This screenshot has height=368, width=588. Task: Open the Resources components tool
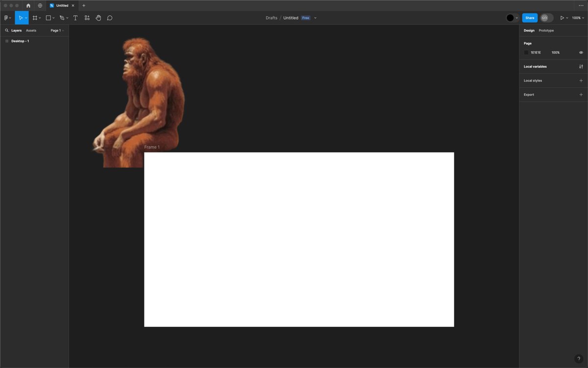coord(87,18)
